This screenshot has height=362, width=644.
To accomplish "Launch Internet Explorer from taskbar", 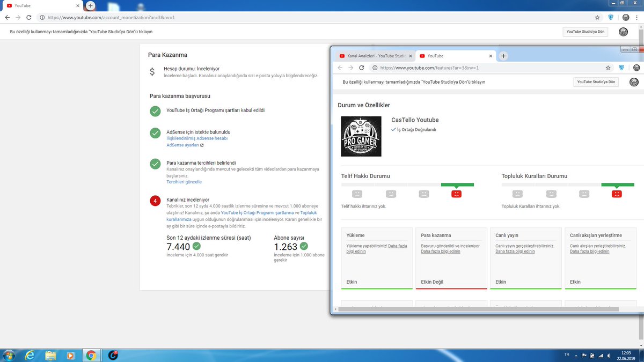I will pyautogui.click(x=30, y=355).
